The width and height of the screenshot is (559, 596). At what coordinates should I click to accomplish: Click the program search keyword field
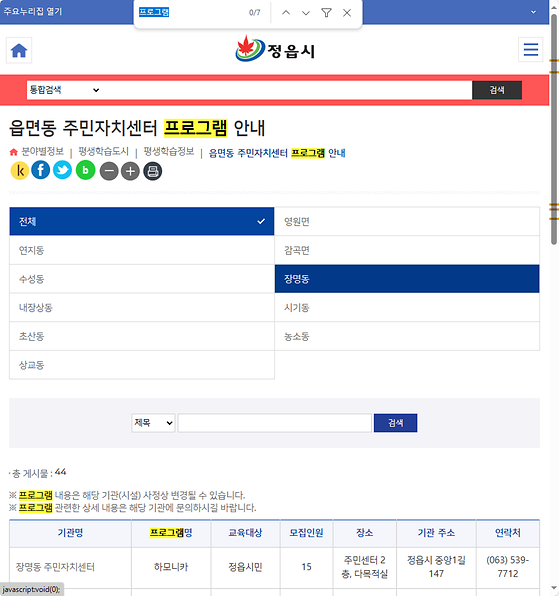point(274,423)
